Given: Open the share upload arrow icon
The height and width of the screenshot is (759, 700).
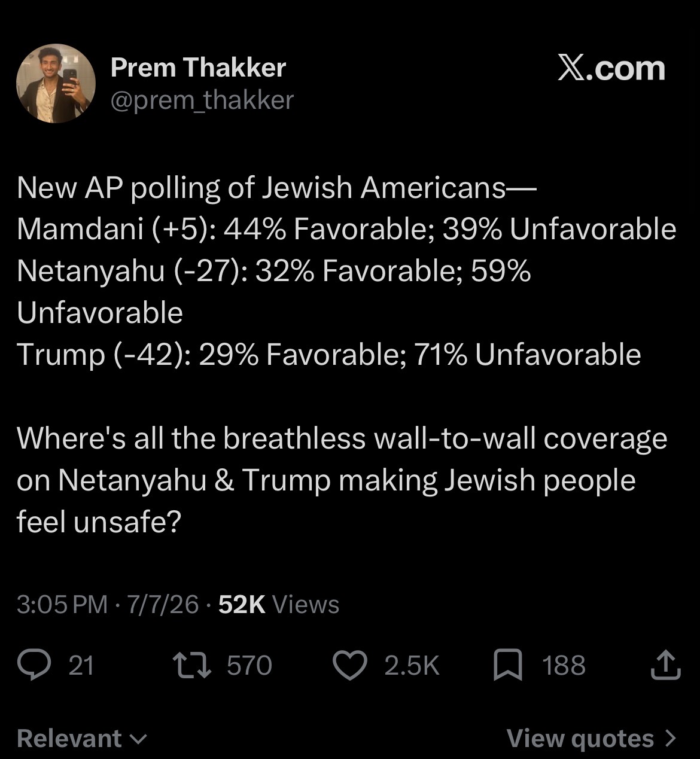Looking at the screenshot, I should click(x=666, y=665).
